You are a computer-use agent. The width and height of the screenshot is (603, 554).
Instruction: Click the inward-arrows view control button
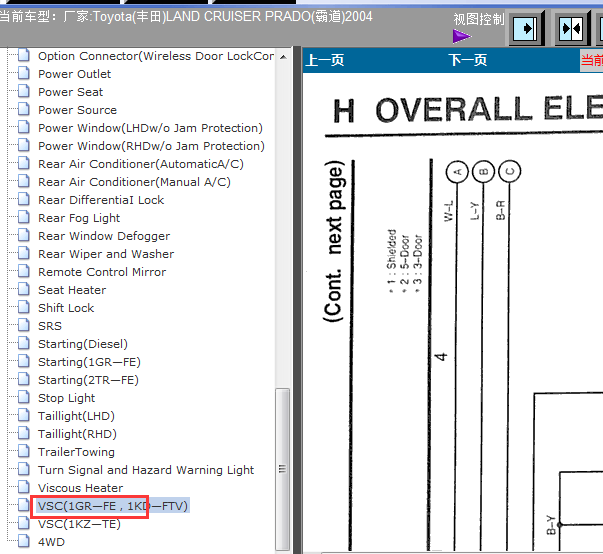click(571, 28)
